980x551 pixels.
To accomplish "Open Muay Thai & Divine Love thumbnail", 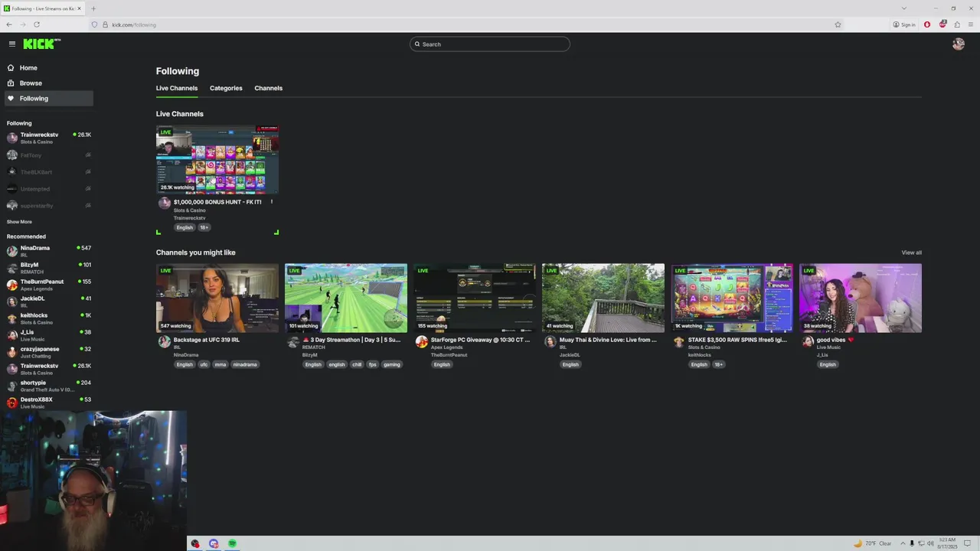I will [x=603, y=298].
